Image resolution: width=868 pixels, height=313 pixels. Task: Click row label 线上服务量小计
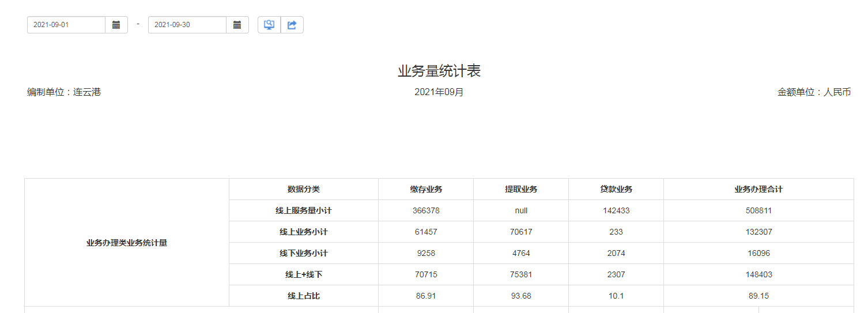tap(304, 210)
